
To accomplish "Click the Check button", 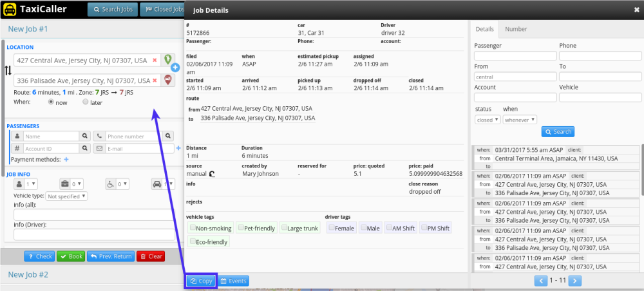I will click(39, 256).
